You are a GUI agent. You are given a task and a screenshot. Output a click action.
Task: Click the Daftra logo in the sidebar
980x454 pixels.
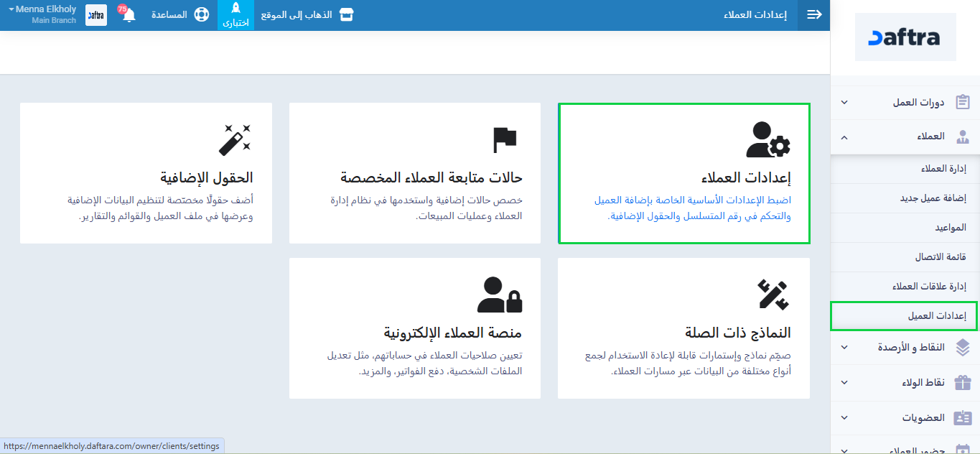(905, 37)
